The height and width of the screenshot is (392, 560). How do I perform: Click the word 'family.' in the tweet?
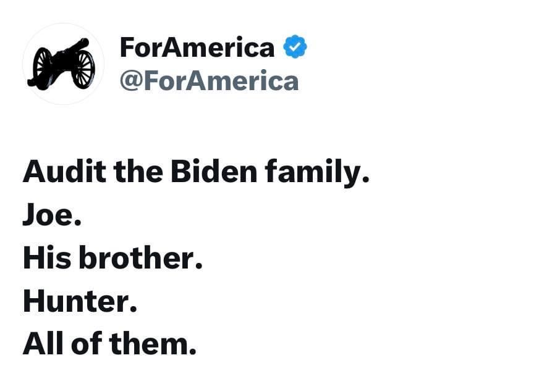pos(317,173)
